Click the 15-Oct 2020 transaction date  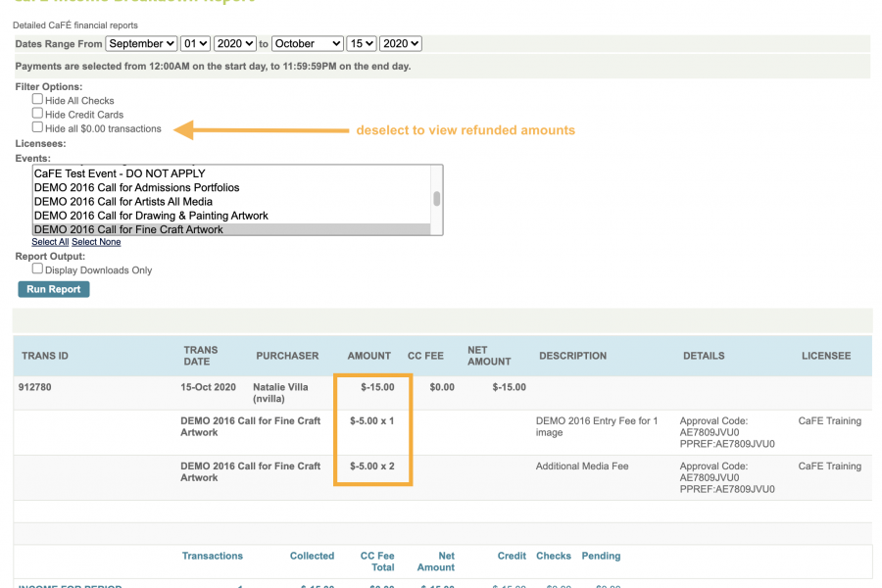208,387
